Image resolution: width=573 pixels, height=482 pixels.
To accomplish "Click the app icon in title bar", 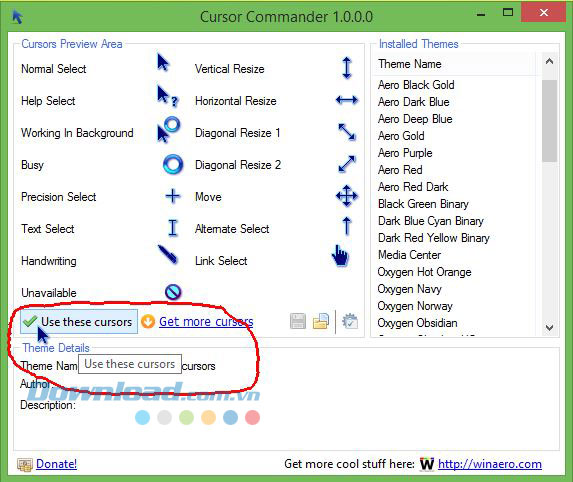I will pyautogui.click(x=17, y=17).
